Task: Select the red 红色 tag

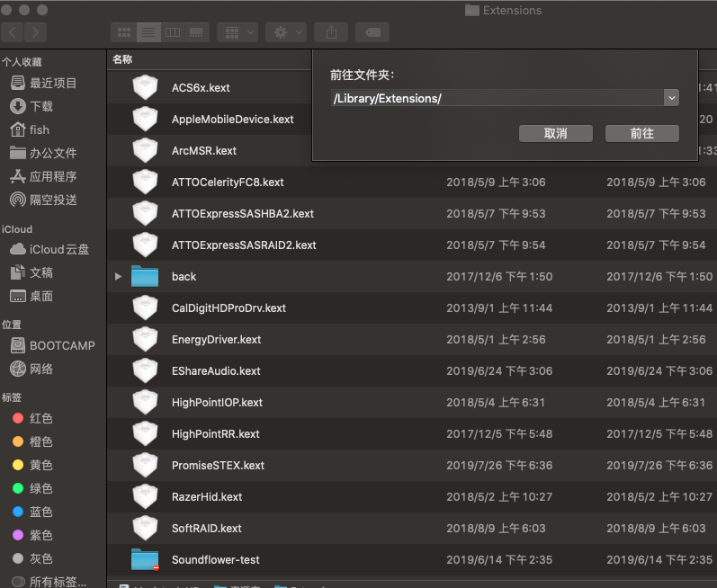Action: [x=41, y=418]
